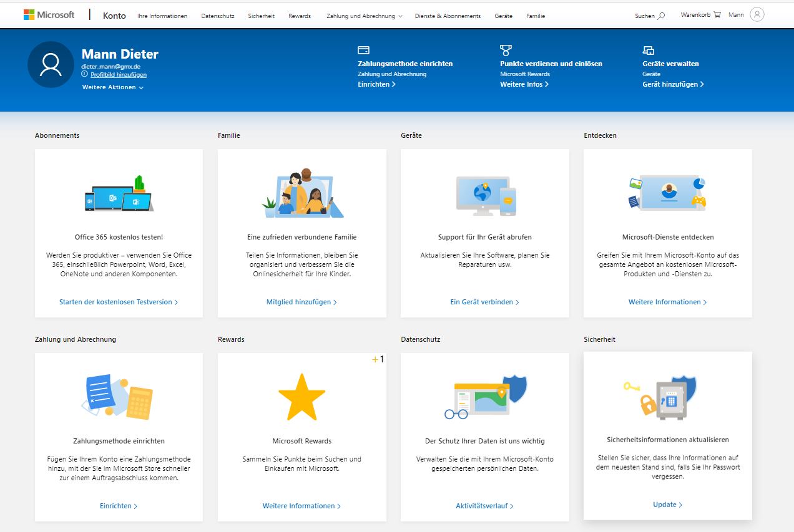Click Weitere Informationen in Rewards card

click(301, 506)
